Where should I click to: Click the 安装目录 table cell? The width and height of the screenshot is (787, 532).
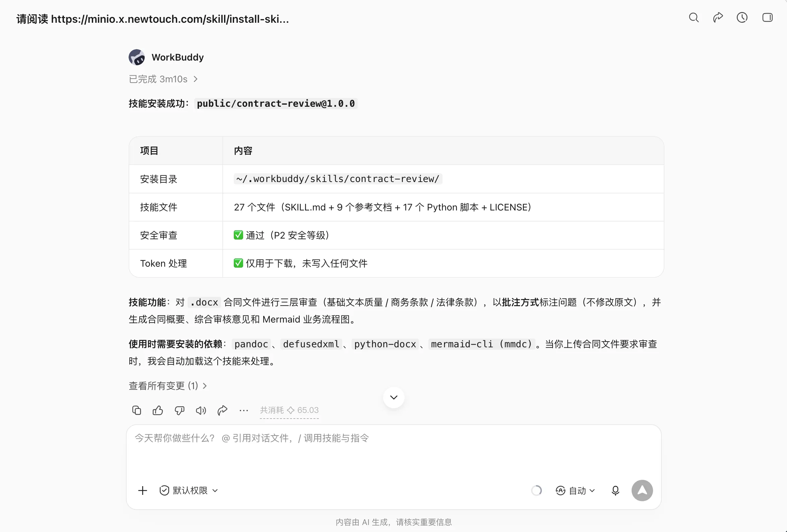[176, 179]
